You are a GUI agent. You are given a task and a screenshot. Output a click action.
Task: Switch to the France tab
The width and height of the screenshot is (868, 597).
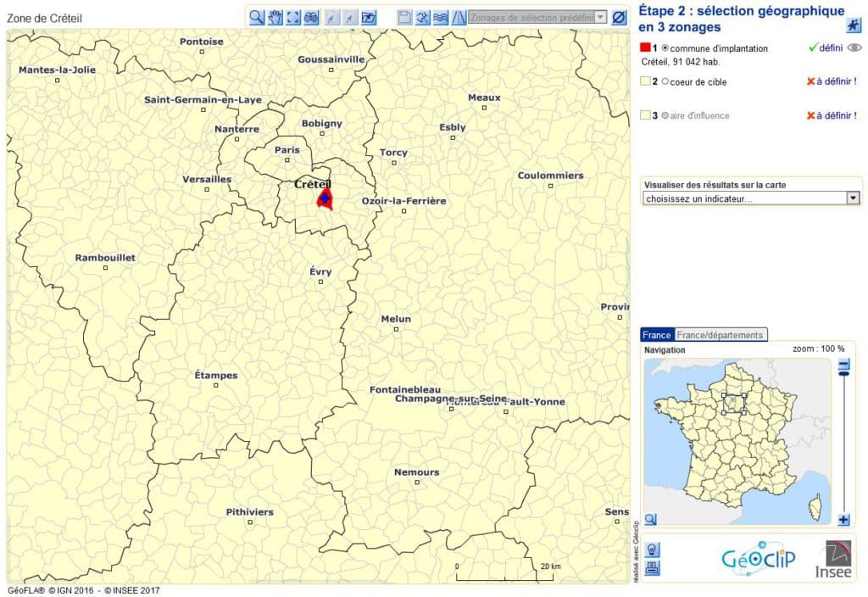coord(657,335)
